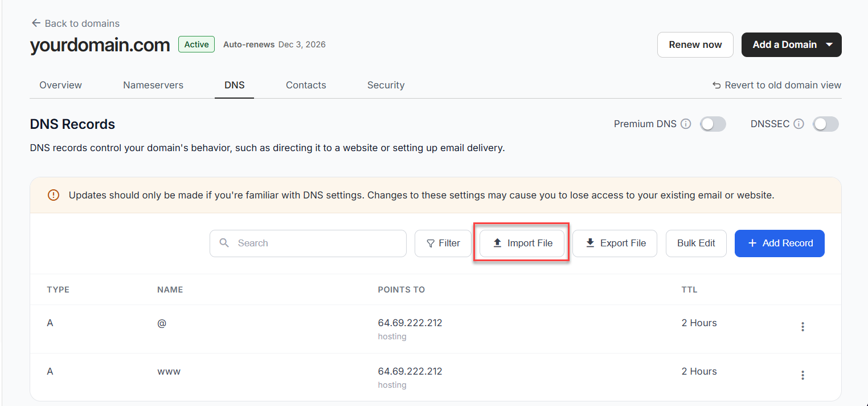868x406 pixels.
Task: Open the Filter options
Action: click(x=443, y=243)
